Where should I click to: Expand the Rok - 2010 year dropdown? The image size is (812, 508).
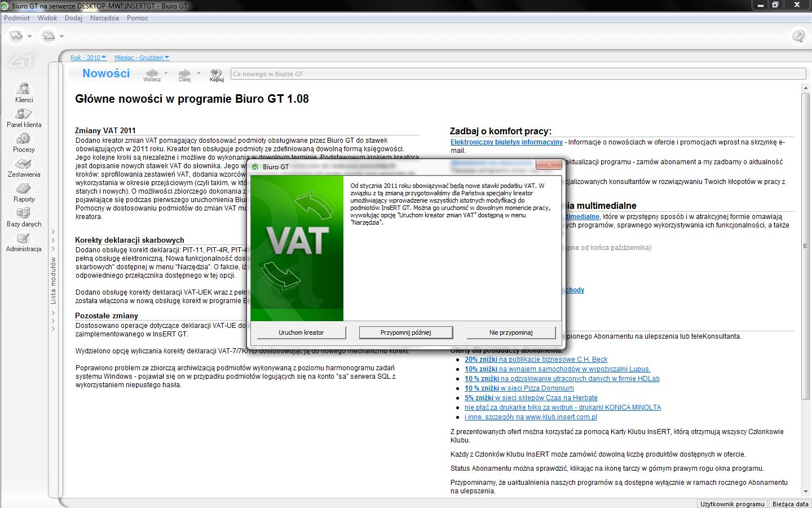89,58
